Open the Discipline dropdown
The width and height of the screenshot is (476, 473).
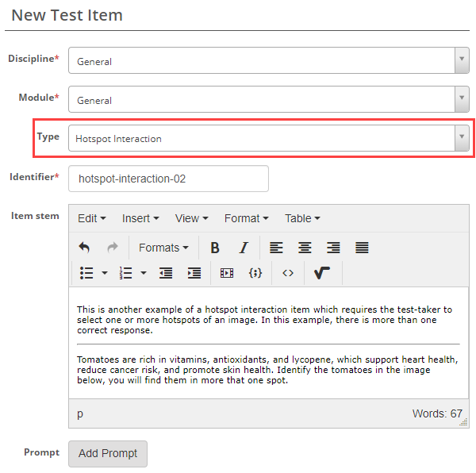point(268,61)
